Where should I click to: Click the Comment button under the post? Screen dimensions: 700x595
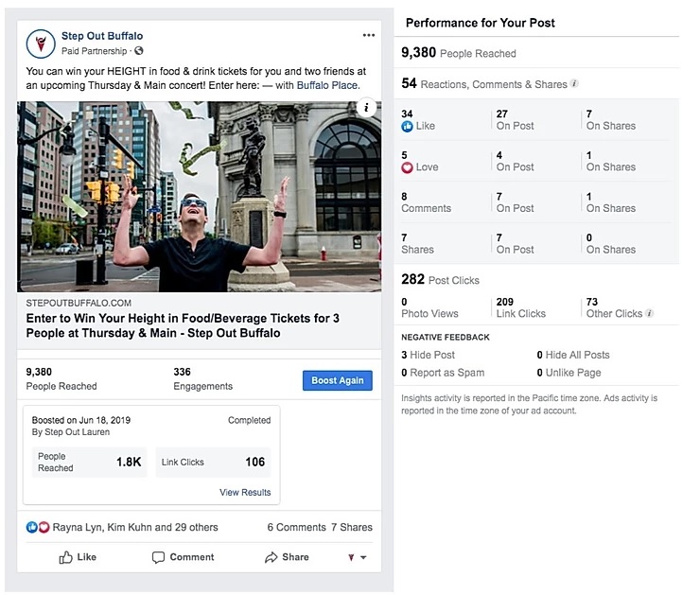click(x=183, y=557)
